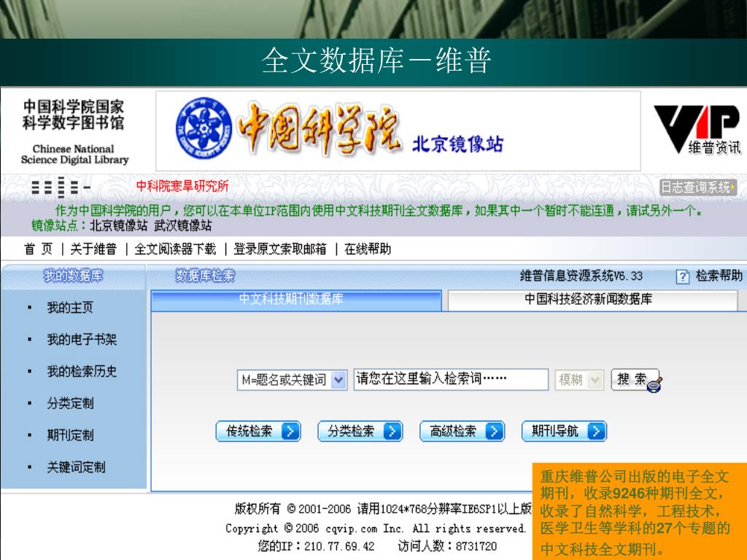The height and width of the screenshot is (560, 747).
Task: Click the 数据库检索 panel header
Action: pyautogui.click(x=205, y=276)
